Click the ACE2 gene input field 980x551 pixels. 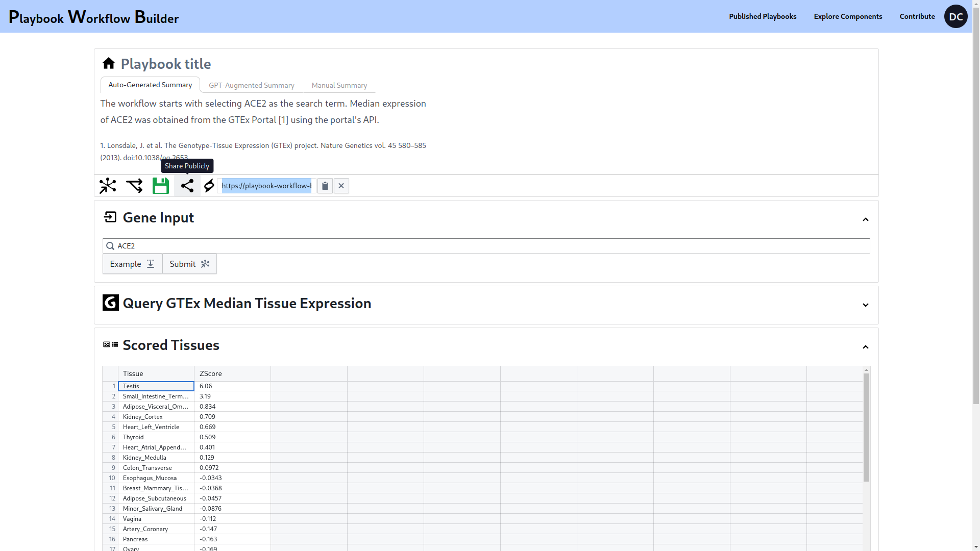click(486, 246)
